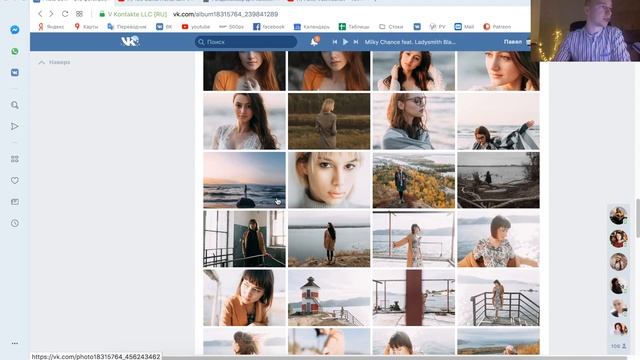Viewport: 640px width, 360px height.
Task: Open third friend avatar in chat sidebar
Action: click(x=618, y=262)
